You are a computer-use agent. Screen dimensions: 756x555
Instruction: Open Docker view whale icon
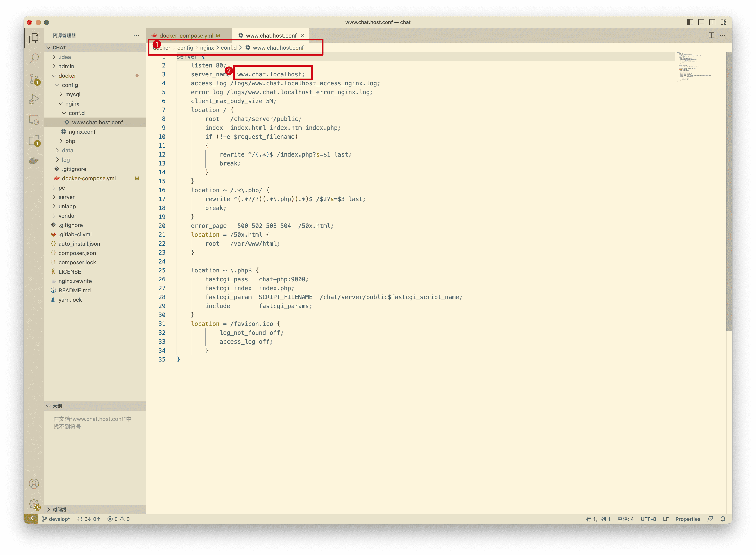[x=34, y=161]
